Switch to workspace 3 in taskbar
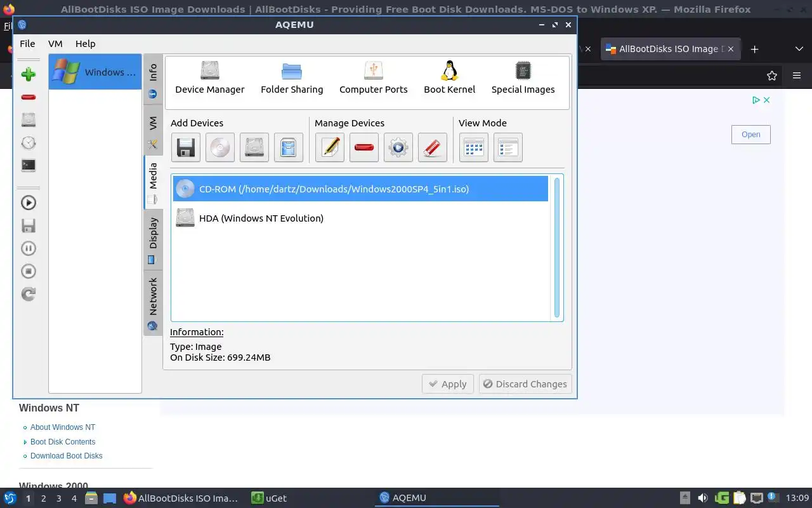Image resolution: width=812 pixels, height=508 pixels. click(59, 498)
